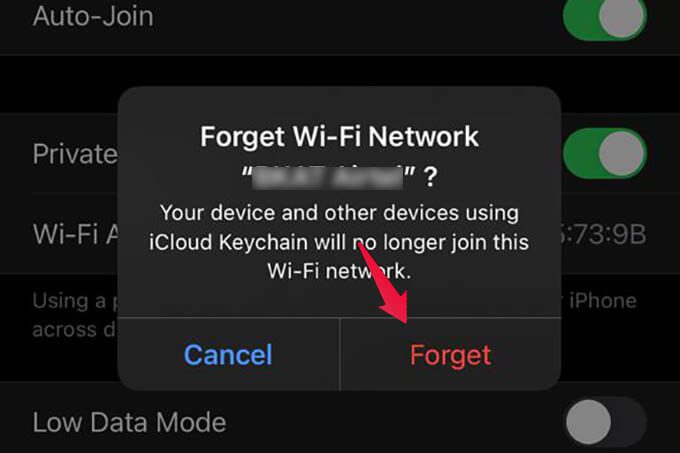Image resolution: width=680 pixels, height=453 pixels.
Task: Click the question mark after network name
Action: coord(430,177)
